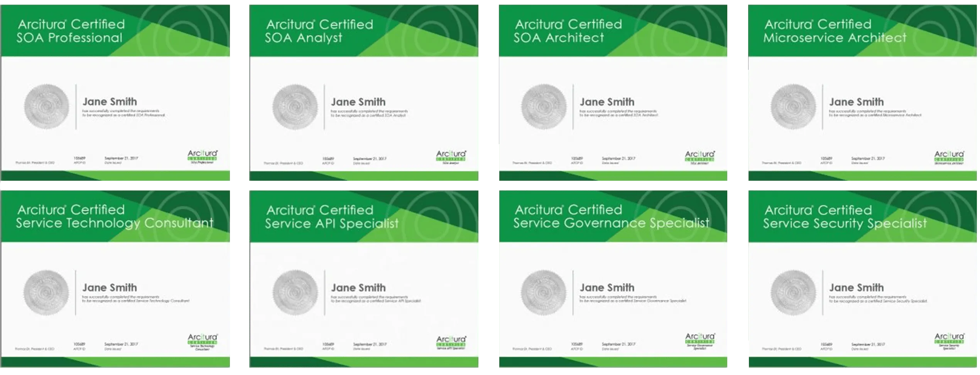The image size is (980, 375).
Task: Click the silver seal on Microservice Architect certificate
Action: [794, 107]
